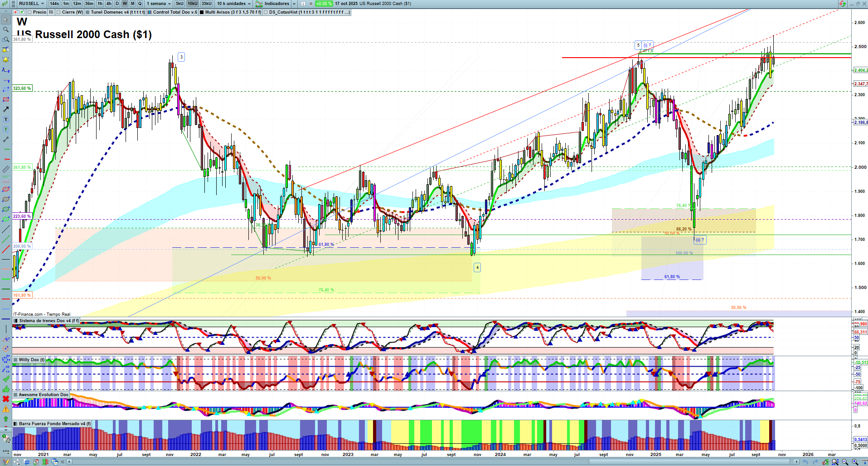The height and width of the screenshot is (466, 868).
Task: Select the red diagonal line tool
Action: click(x=6, y=249)
